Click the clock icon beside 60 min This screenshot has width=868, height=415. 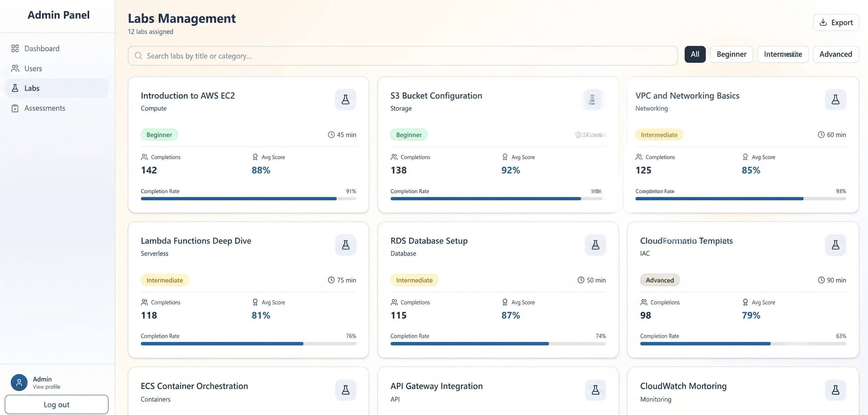coord(821,135)
